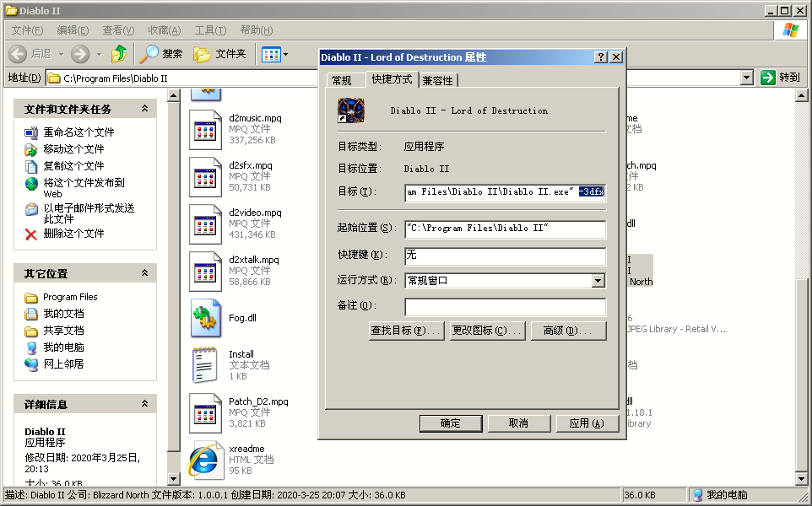Image resolution: width=812 pixels, height=506 pixels.
Task: Click the Diablo II shortcut icon in properties
Action: click(x=351, y=110)
